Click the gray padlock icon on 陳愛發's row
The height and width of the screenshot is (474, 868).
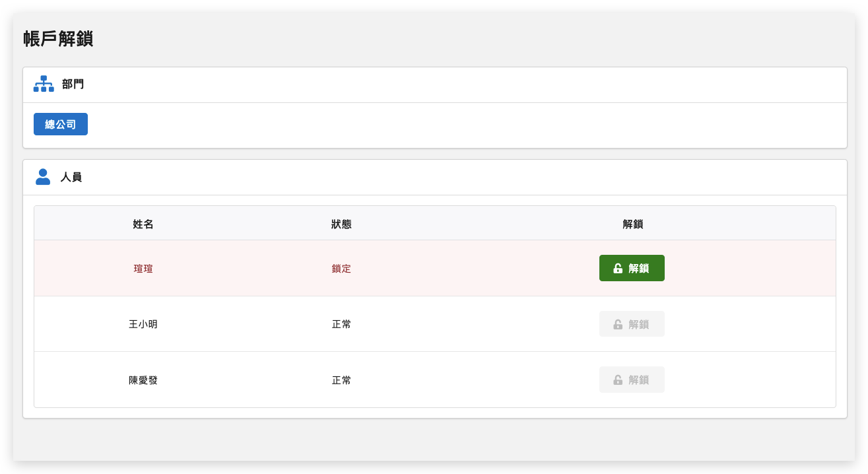tap(617, 379)
